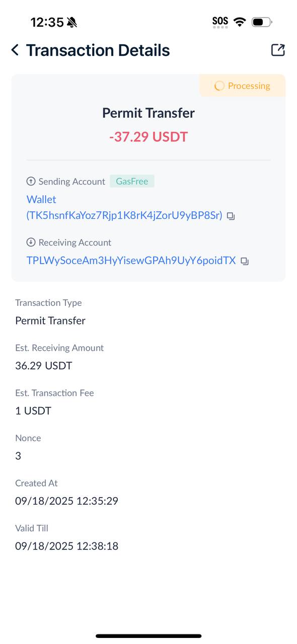Tap the muted bell icon
Viewport: 297px width, 644px height.
[72, 22]
